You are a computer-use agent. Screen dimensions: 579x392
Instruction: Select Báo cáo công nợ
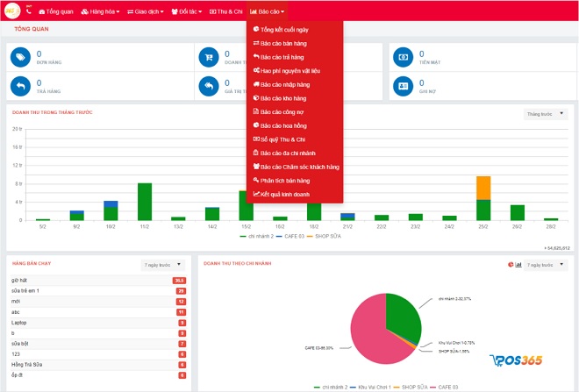click(295, 112)
